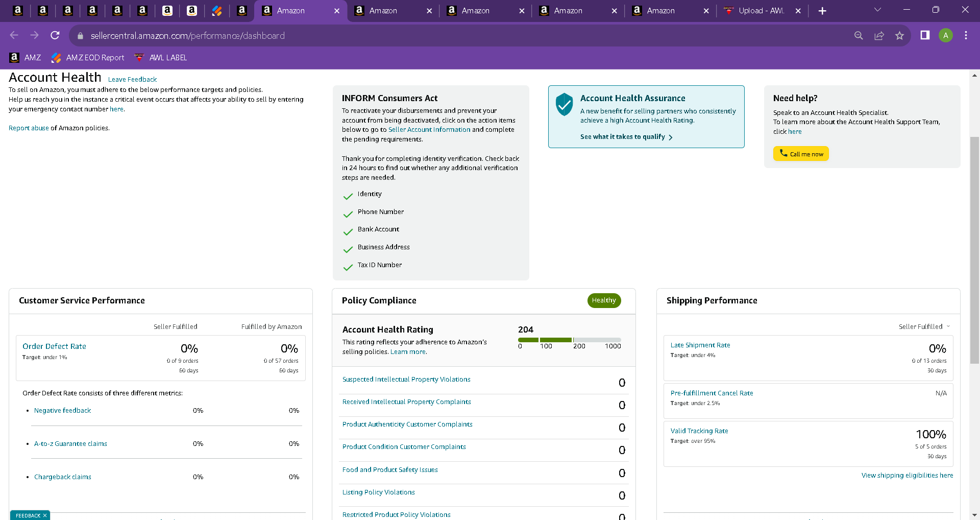The height and width of the screenshot is (520, 980).
Task: Click the Account Health Rating progress bar
Action: point(570,340)
